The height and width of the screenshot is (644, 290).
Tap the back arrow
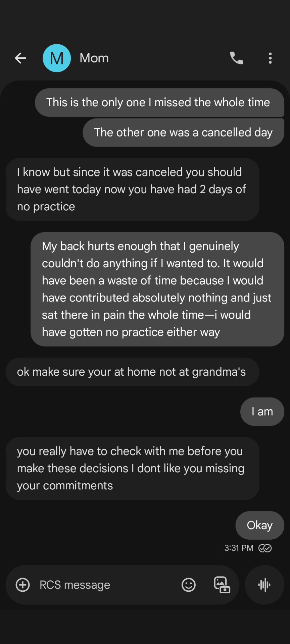[x=20, y=58]
